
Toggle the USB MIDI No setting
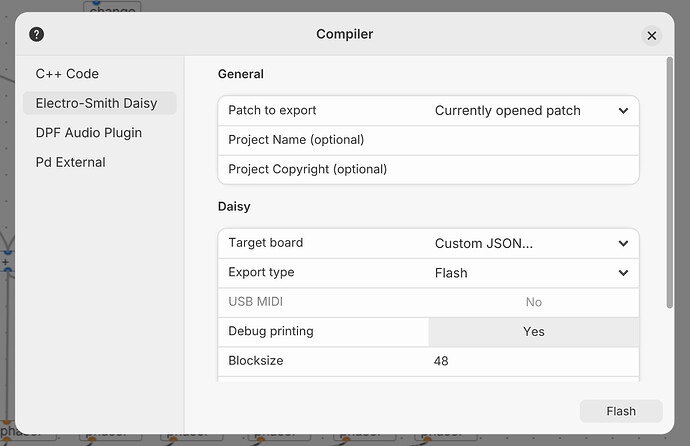[533, 302]
